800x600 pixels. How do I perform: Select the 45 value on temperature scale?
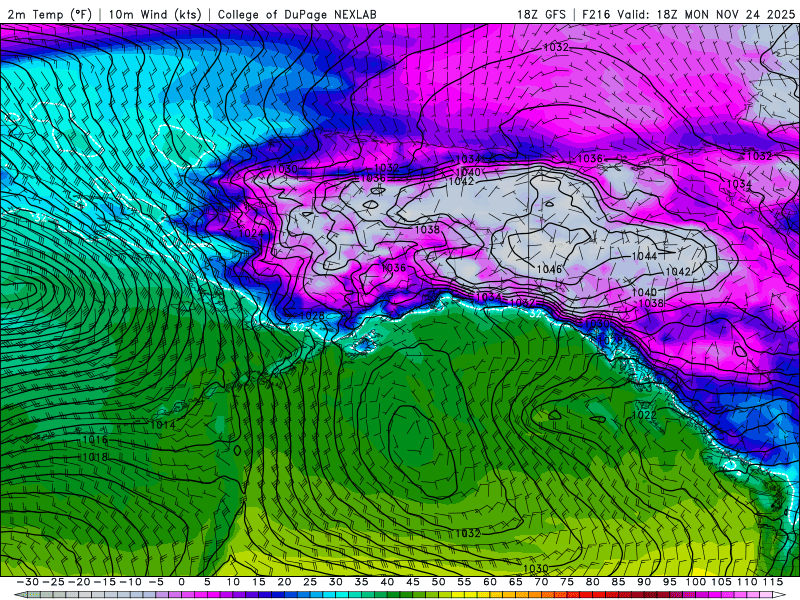pyautogui.click(x=413, y=582)
